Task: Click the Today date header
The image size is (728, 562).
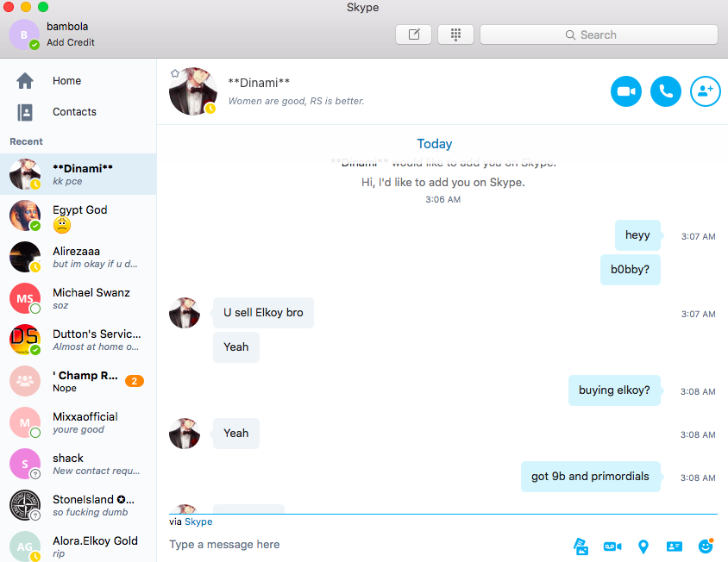Action: click(435, 144)
